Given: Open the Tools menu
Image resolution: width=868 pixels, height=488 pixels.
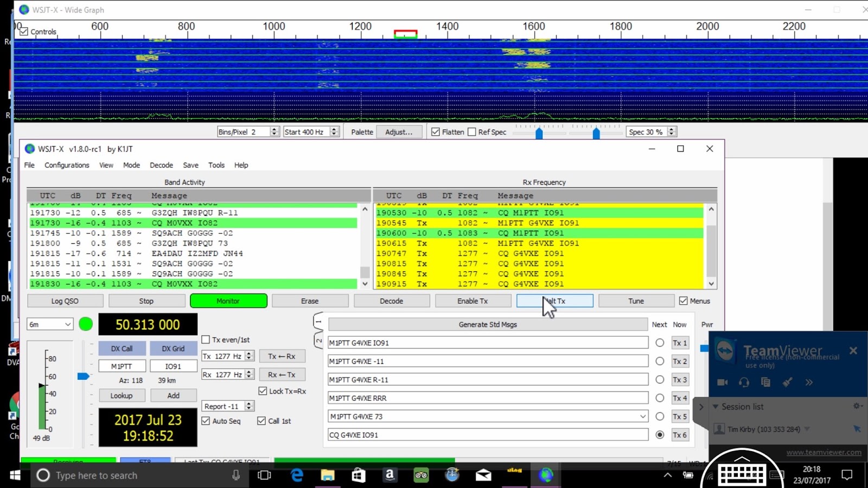Looking at the screenshot, I should (216, 165).
